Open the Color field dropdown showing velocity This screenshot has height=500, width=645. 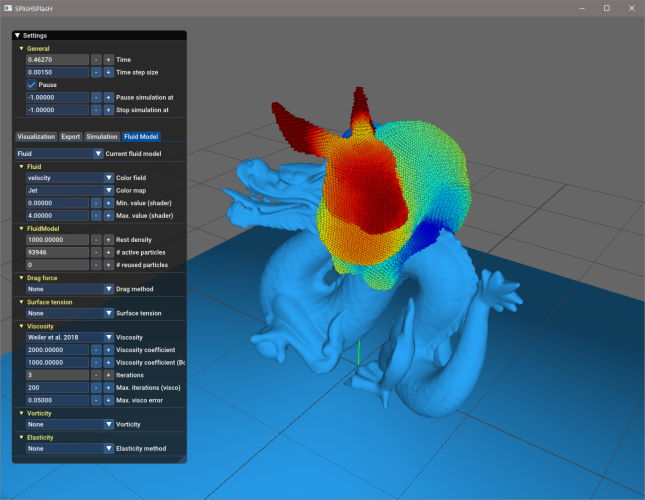65,178
